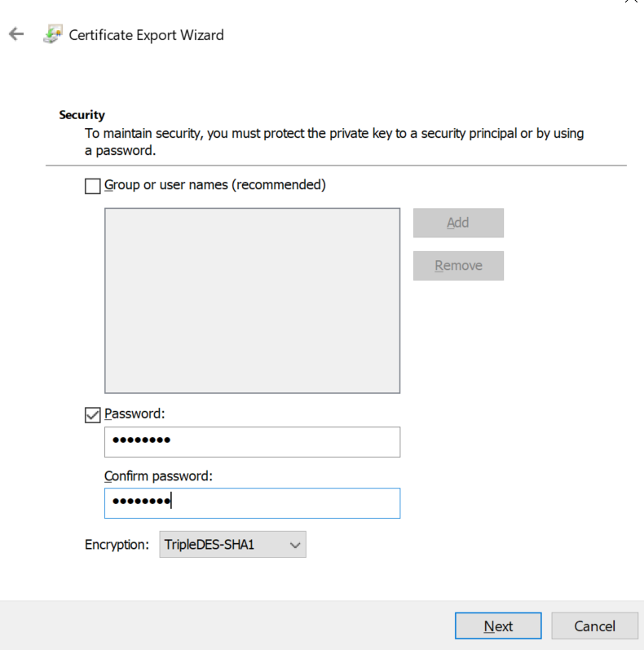Click the 'Password:' label text

[x=135, y=413]
